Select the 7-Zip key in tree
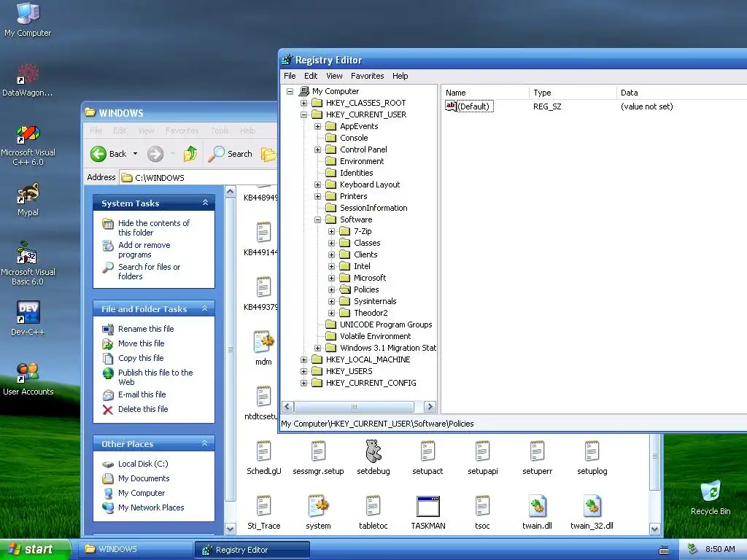 tap(363, 231)
